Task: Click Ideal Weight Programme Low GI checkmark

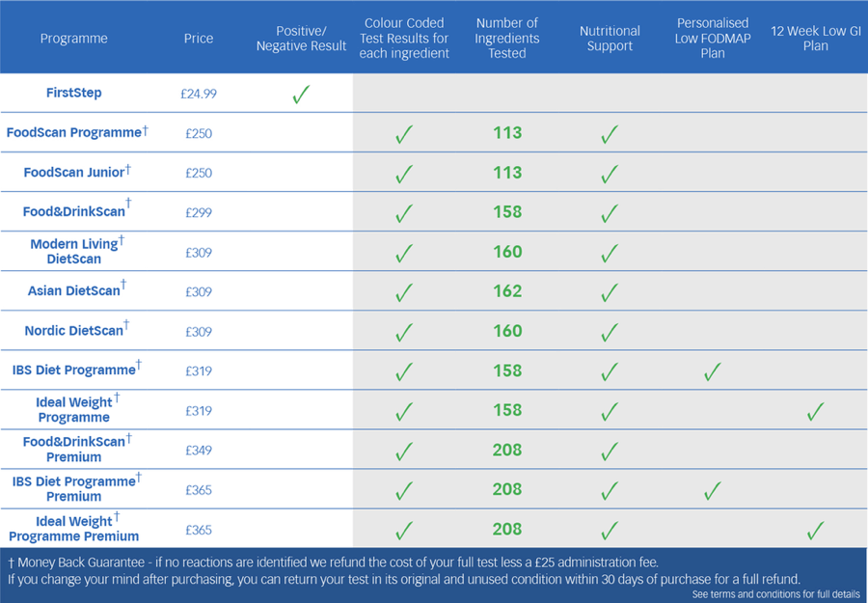Action: point(815,411)
